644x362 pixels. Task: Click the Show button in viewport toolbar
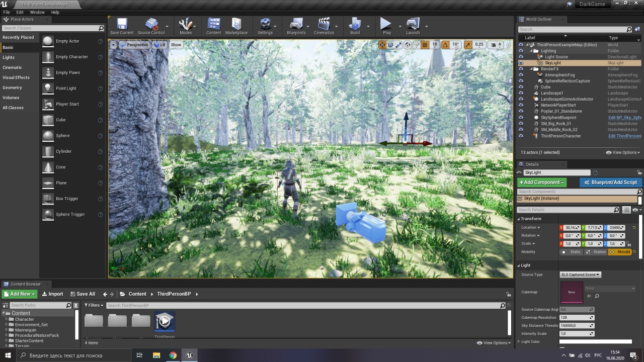coord(176,45)
